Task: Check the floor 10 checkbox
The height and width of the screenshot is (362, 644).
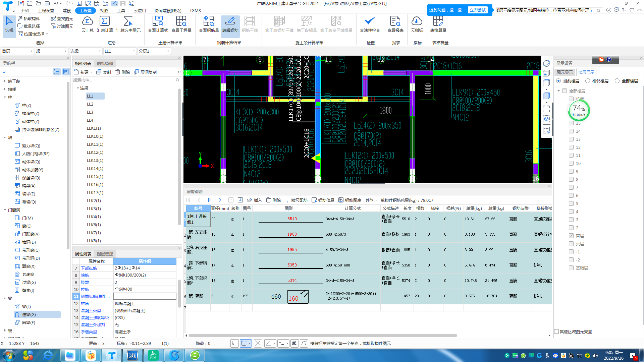Action: (x=571, y=163)
